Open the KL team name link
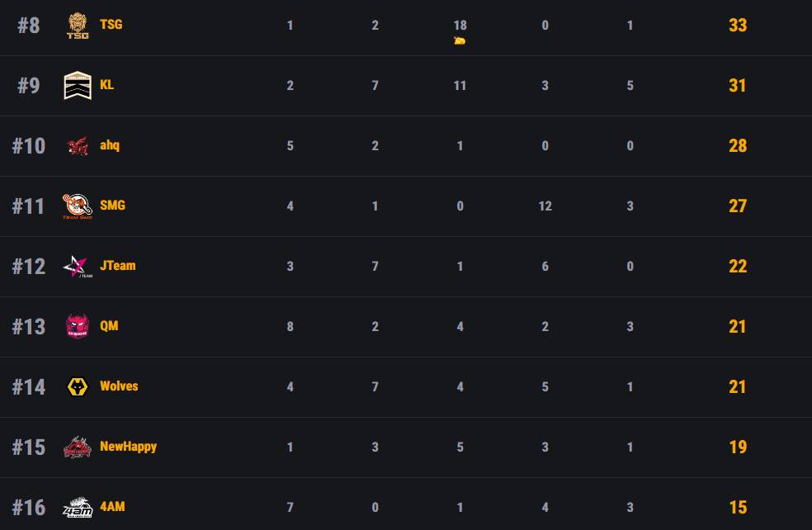Screen dimensions: 812x530 [x=106, y=85]
